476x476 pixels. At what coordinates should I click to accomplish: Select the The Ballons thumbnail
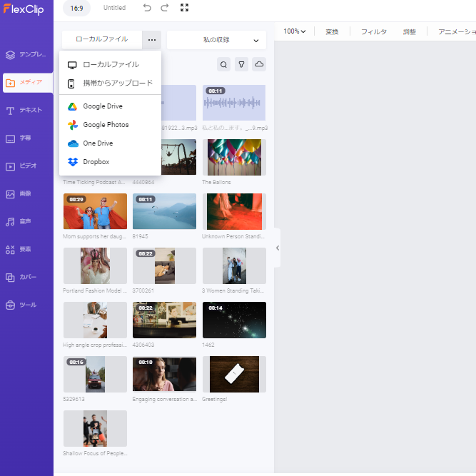click(x=234, y=158)
